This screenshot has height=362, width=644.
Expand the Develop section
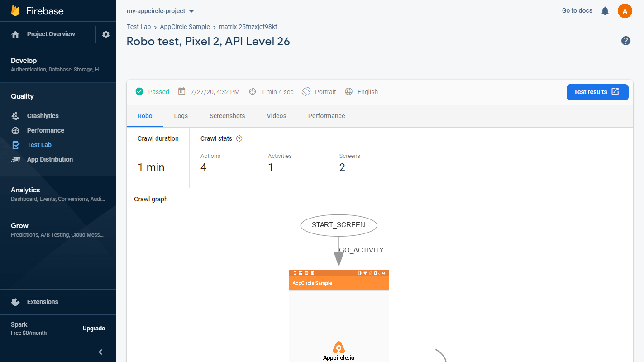click(x=58, y=65)
